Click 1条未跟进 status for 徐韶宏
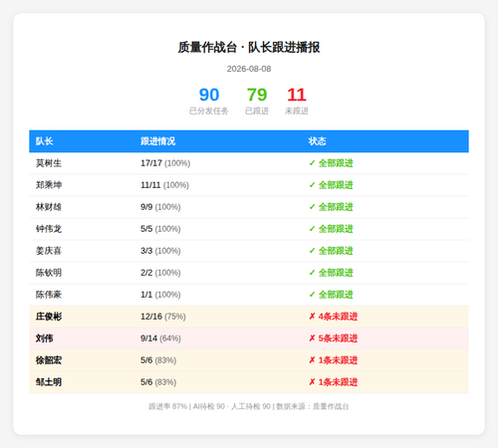This screenshot has width=498, height=448. click(x=334, y=360)
